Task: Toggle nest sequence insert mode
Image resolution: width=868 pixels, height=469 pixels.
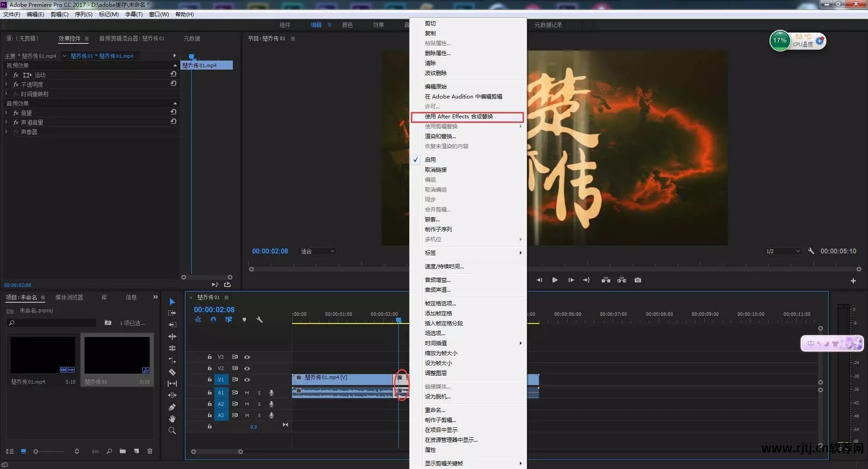Action: (198, 319)
